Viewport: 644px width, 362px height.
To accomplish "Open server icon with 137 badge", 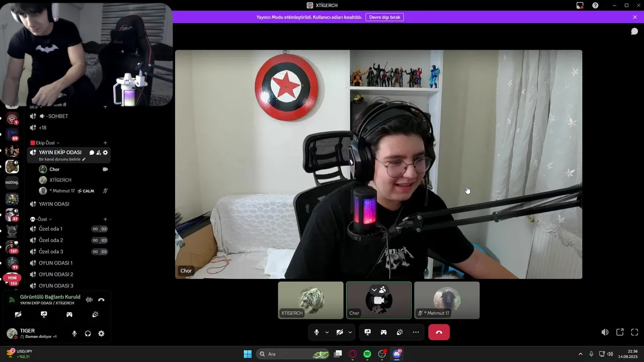I will click(x=12, y=247).
